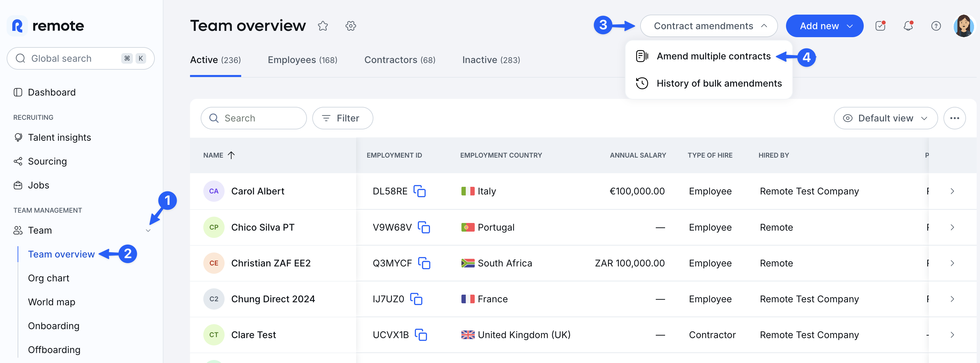Open Carol Albert's name
980x363 pixels.
coord(257,191)
